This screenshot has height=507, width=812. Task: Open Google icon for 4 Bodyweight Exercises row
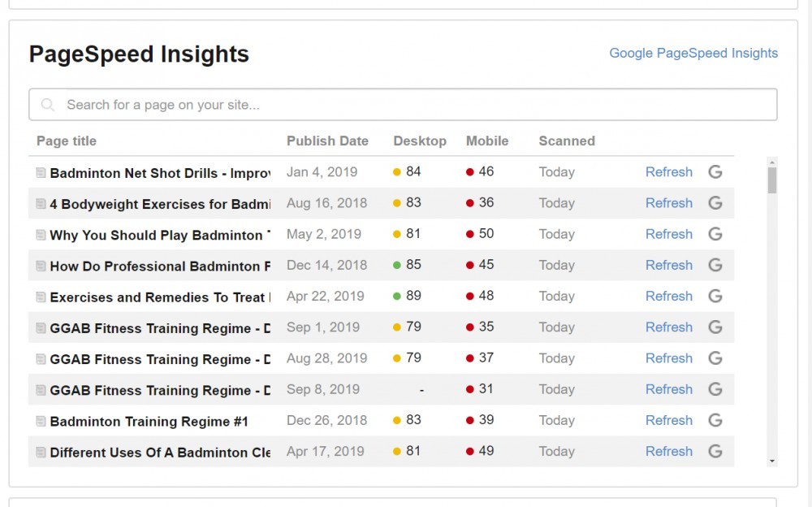[715, 202]
